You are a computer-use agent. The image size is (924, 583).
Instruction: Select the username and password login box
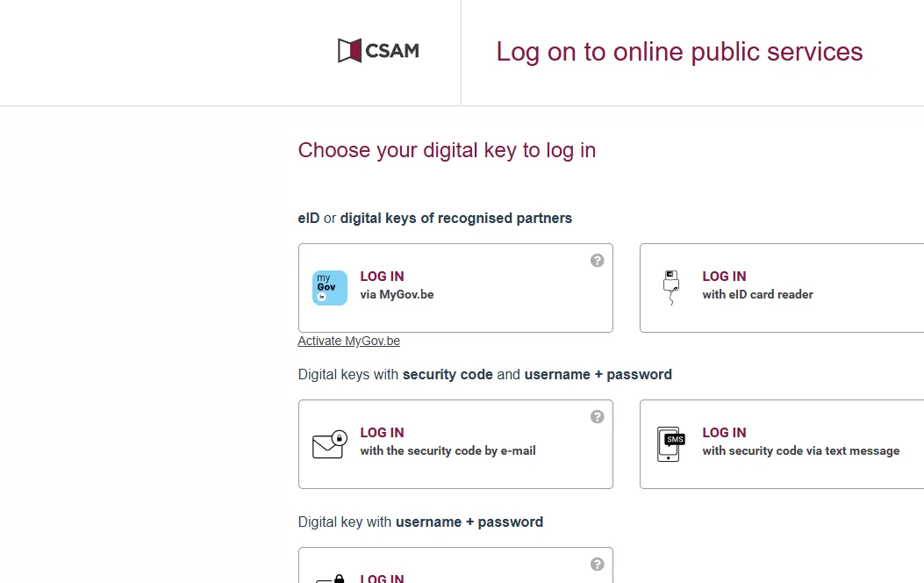(455, 569)
